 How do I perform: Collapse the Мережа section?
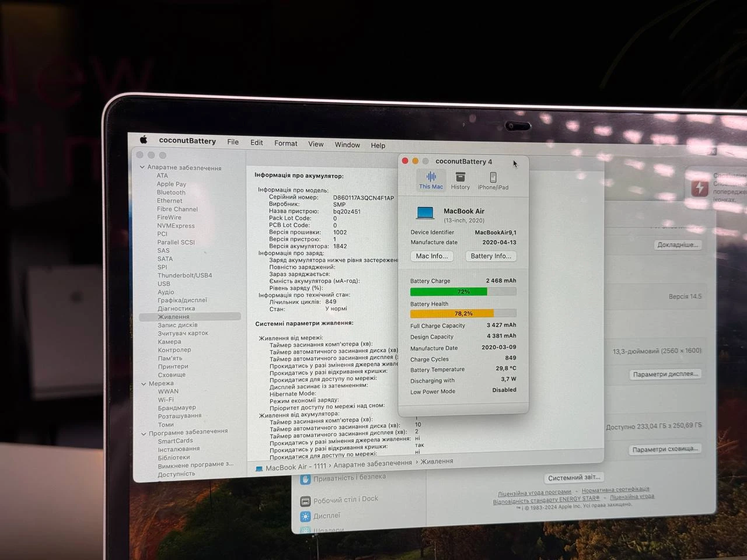[144, 383]
